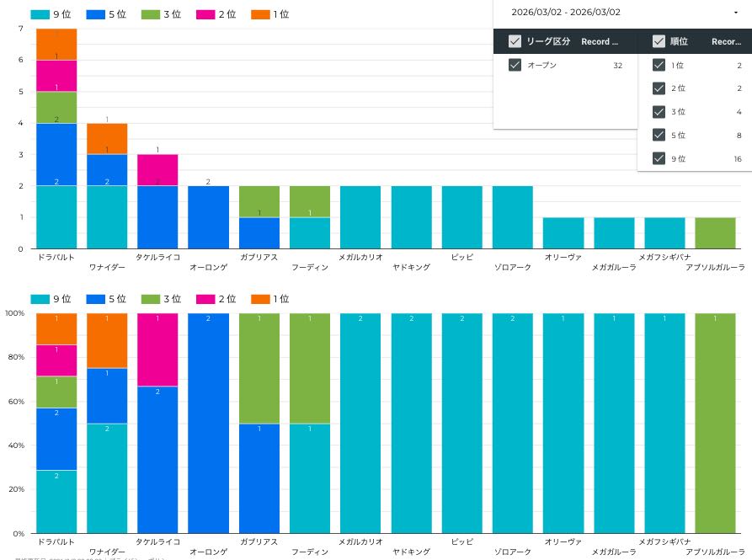Select the orange 1位 segment of ワナイダー in top chart
This screenshot has height=560, width=752.
[107, 138]
